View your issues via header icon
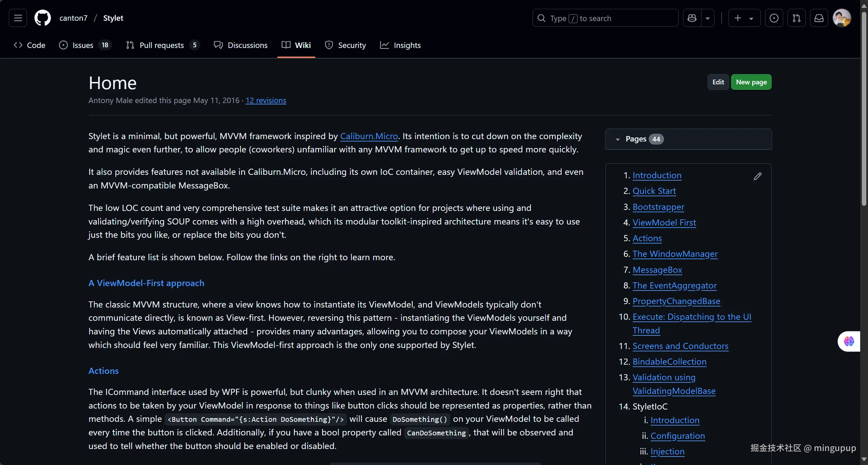The image size is (868, 465). coord(774,18)
